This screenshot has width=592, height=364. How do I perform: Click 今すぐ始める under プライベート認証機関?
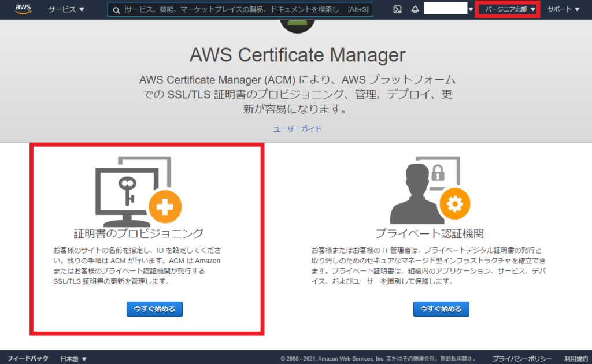click(441, 309)
